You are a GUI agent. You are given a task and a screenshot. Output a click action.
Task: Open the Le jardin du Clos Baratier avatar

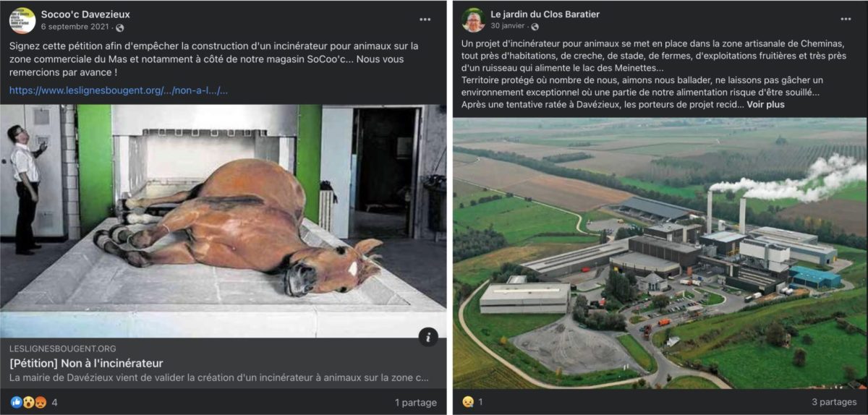(473, 20)
